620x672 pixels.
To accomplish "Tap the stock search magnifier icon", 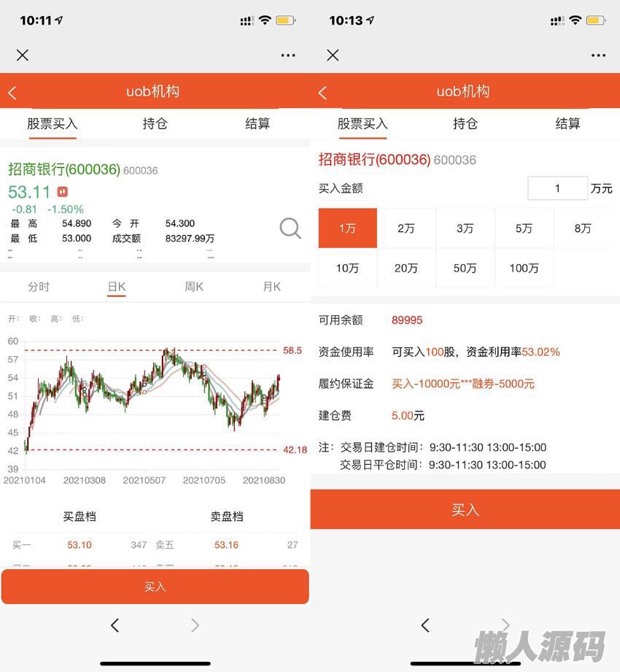I will pyautogui.click(x=290, y=228).
